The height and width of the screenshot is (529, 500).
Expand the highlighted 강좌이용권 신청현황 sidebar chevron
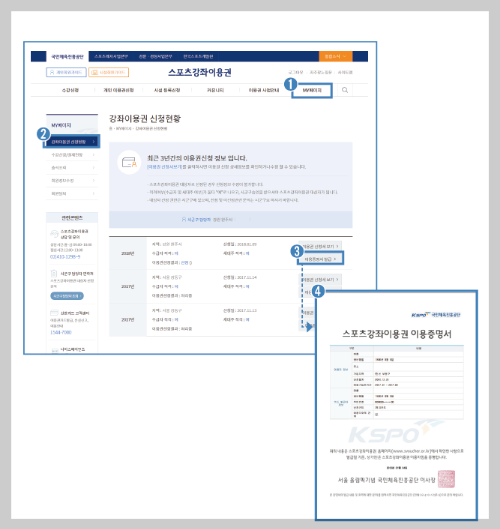(93, 142)
